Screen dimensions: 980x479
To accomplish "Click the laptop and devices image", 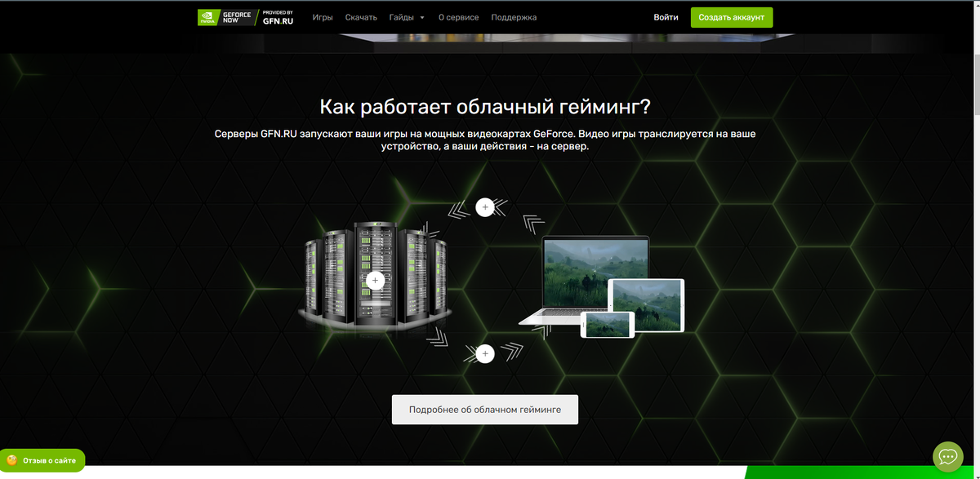I will pos(602,286).
